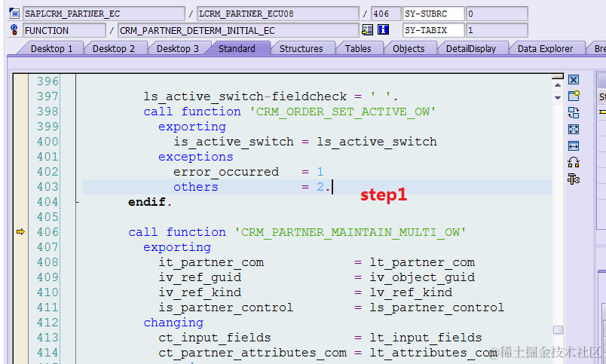Click the changing keyword on line 412
Viewport: 606px width, 364px height.
pos(173,323)
